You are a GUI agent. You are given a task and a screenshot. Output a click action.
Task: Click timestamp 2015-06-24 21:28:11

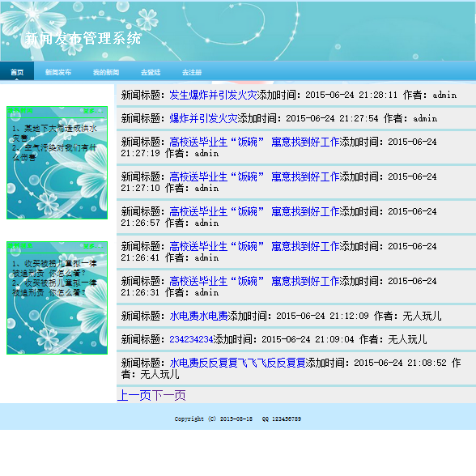point(351,95)
